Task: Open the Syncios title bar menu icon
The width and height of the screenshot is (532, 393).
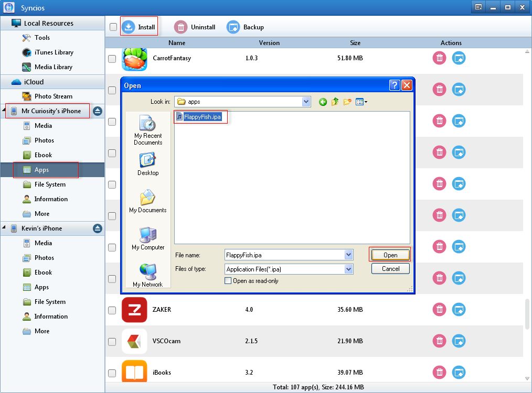Action: pos(478,7)
